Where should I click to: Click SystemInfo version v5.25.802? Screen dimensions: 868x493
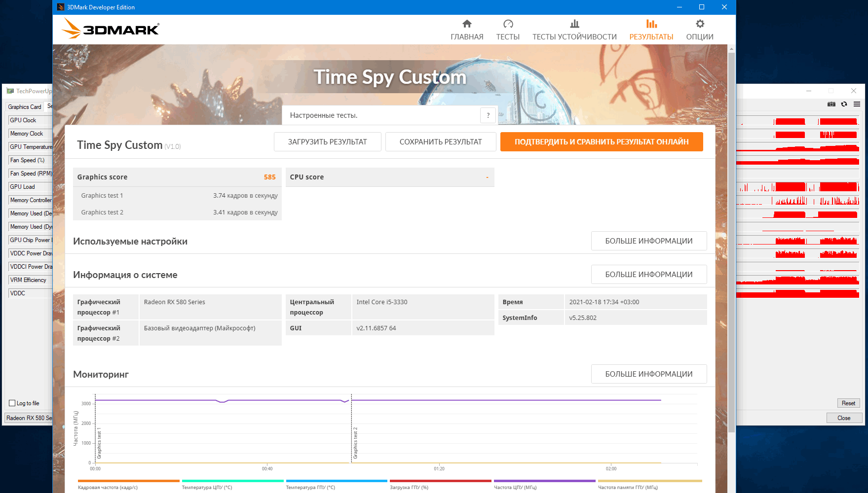click(x=583, y=318)
